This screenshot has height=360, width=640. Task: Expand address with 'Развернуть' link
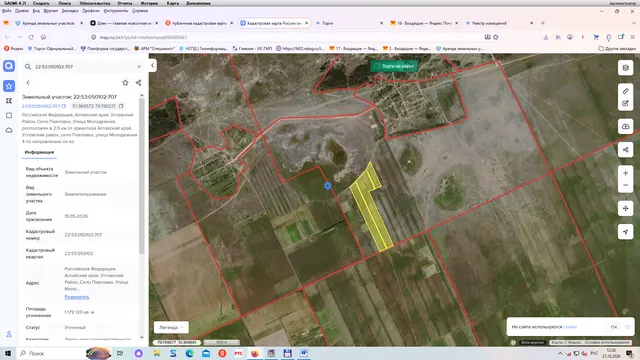click(x=77, y=297)
